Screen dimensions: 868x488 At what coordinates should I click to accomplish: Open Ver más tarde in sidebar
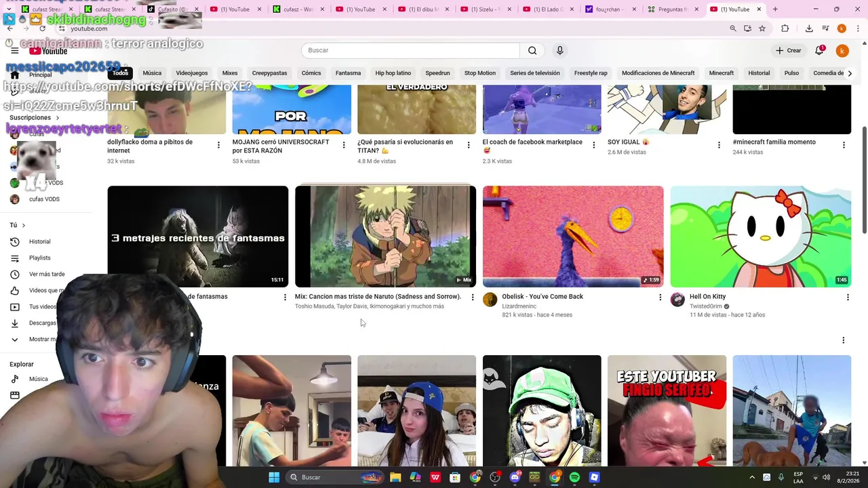46,274
